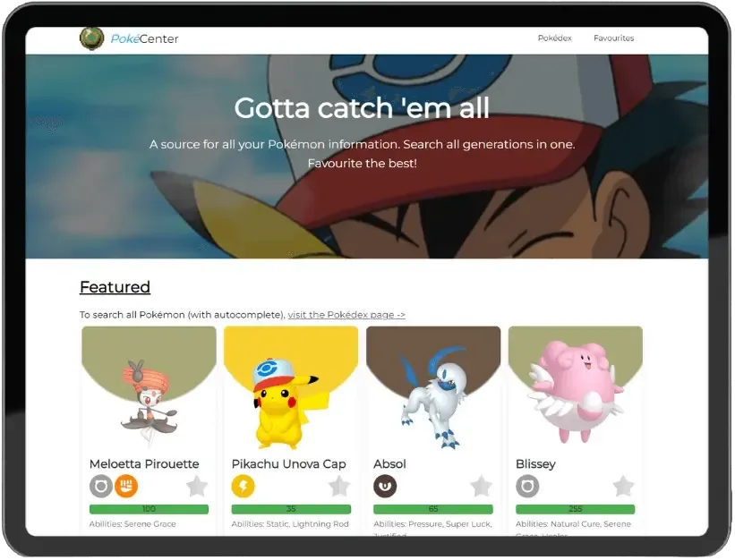This screenshot has height=560, width=735.
Task: Select the Fighting type badge on Meloetta's card
Action: pyautogui.click(x=126, y=486)
